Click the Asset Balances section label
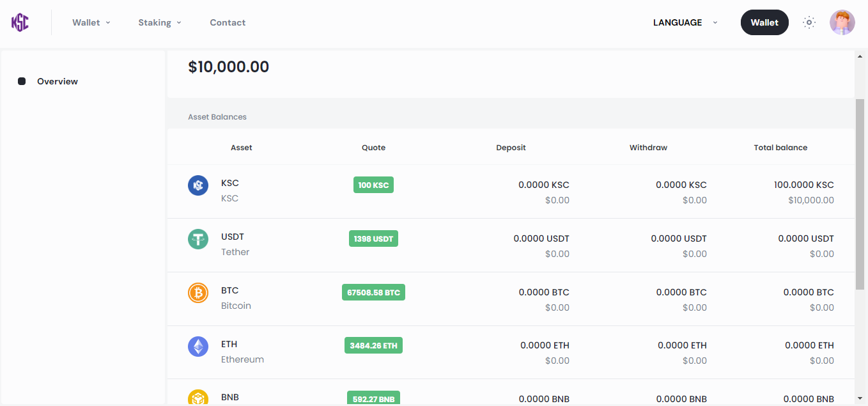 click(217, 117)
